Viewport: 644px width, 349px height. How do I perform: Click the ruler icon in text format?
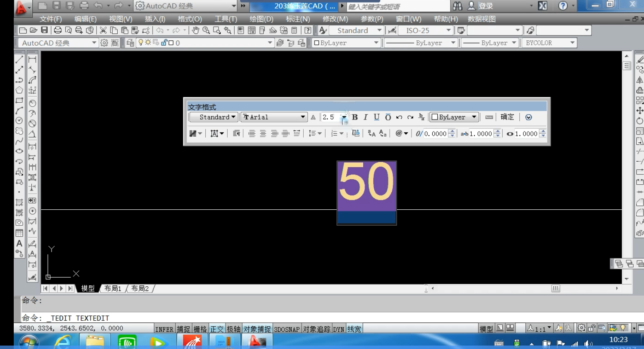point(489,117)
